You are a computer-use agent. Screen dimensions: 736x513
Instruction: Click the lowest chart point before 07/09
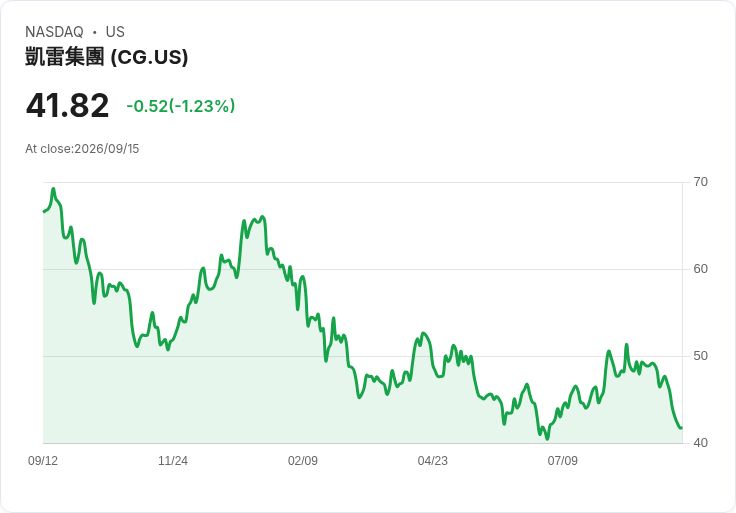click(547, 439)
